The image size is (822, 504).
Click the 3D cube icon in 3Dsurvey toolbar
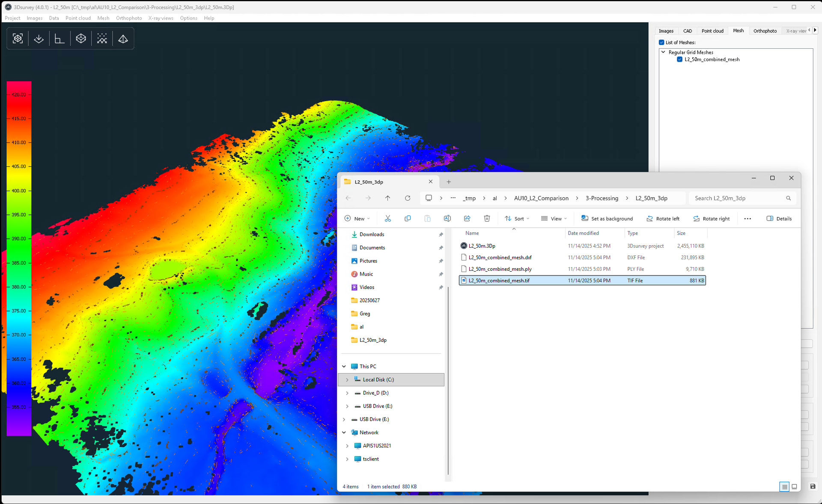[x=81, y=39]
